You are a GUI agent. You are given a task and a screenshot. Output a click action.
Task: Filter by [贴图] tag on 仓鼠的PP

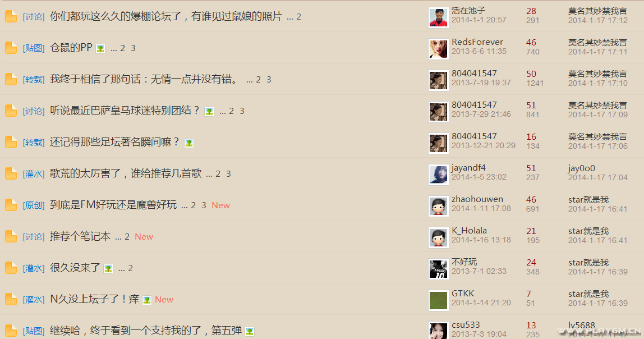tap(34, 48)
